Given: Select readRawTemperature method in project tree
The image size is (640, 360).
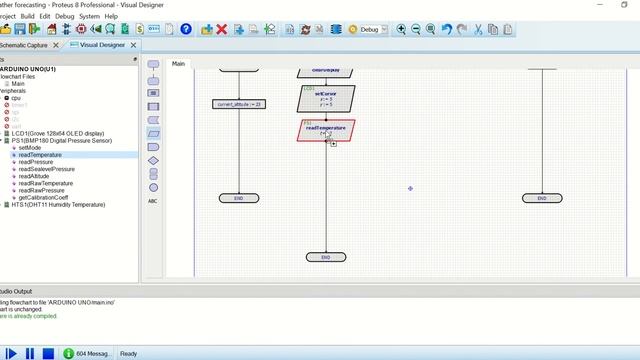Looking at the screenshot, I should click(46, 183).
